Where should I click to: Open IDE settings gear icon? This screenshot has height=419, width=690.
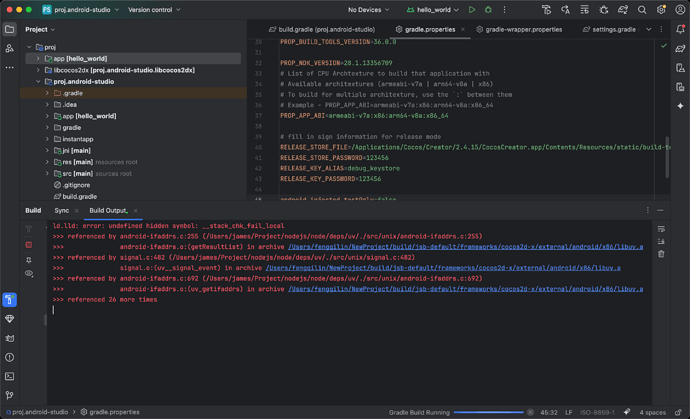tap(661, 10)
